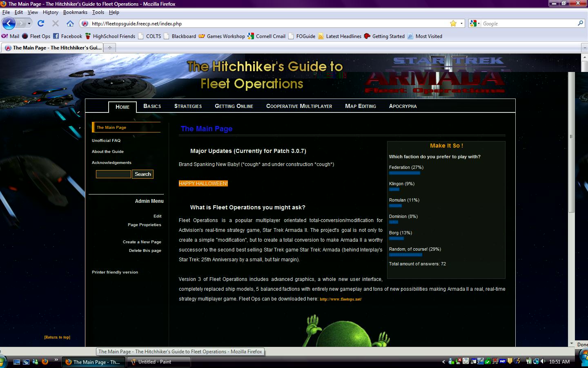
Task: Follow the Unofficial FAQ sidebar link
Action: (106, 140)
